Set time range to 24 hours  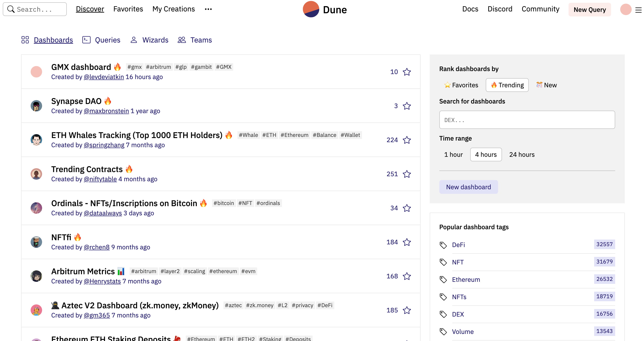pos(522,155)
